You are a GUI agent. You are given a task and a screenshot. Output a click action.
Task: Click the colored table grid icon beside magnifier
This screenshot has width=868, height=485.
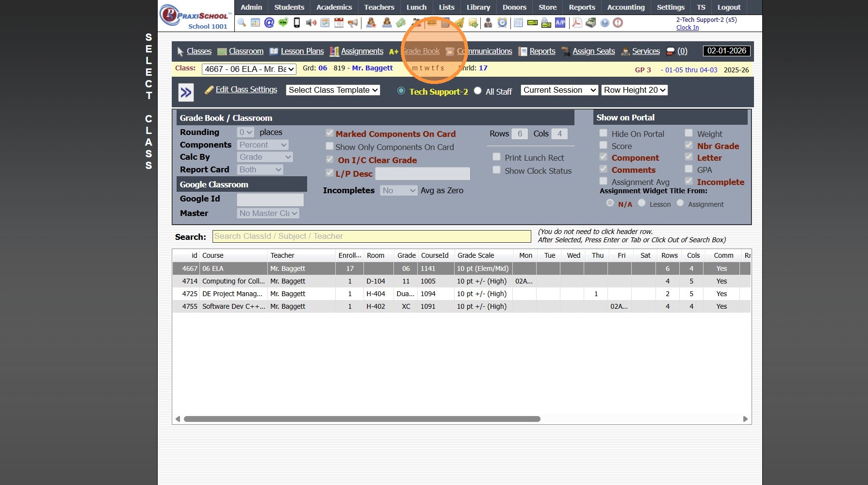[255, 23]
